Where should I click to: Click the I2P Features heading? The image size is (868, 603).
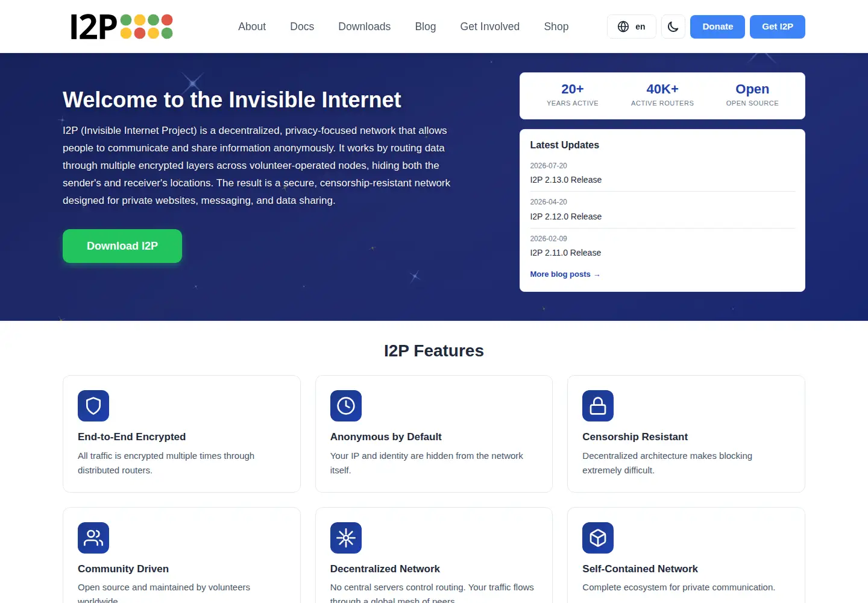pyautogui.click(x=434, y=351)
